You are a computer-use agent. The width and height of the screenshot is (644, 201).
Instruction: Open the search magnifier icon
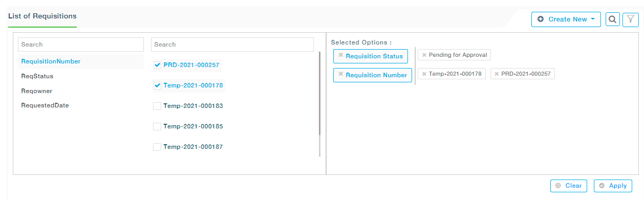pos(612,19)
